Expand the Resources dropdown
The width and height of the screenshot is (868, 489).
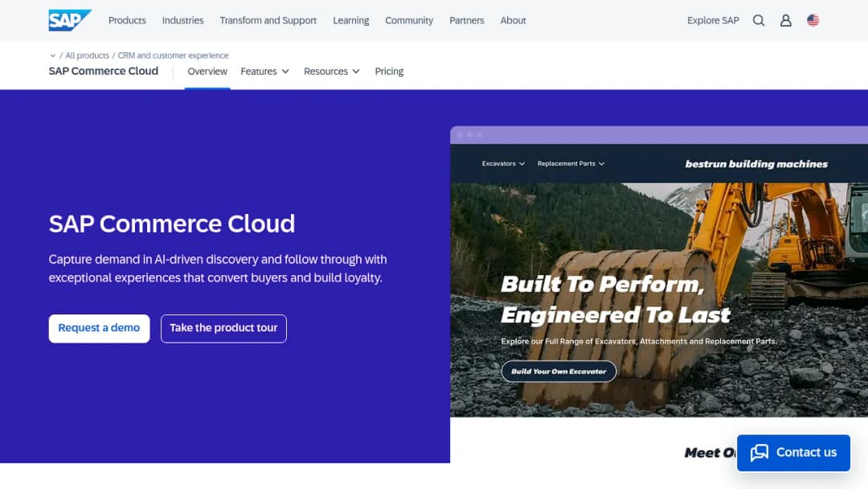(332, 72)
